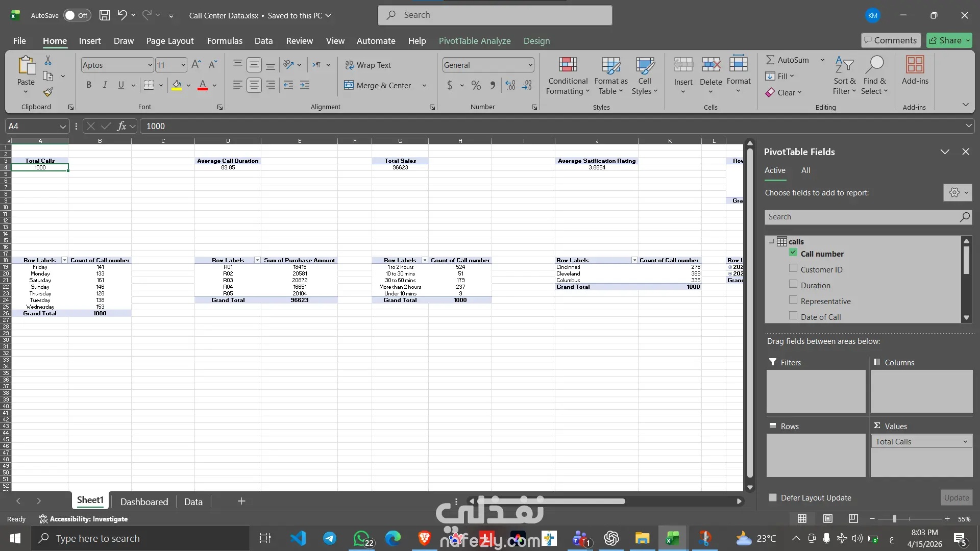Click the Merge & Center icon
Screen dimensions: 980x551
tap(349, 85)
